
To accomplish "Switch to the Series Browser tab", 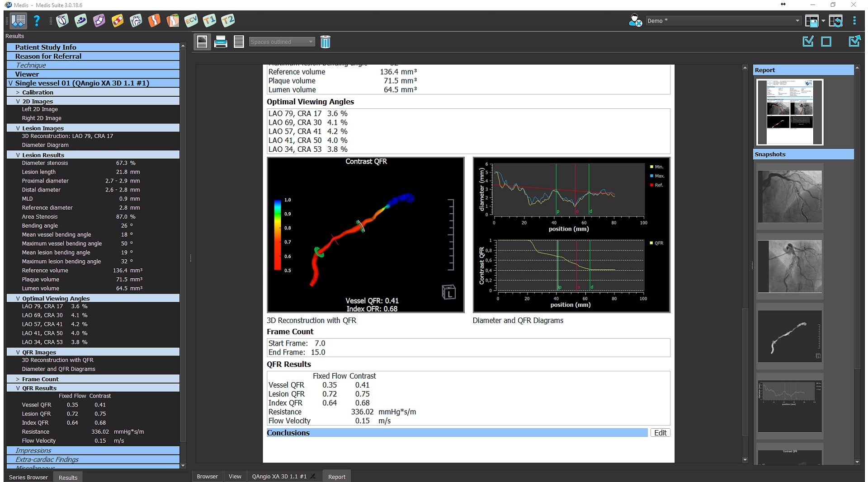I will click(28, 477).
